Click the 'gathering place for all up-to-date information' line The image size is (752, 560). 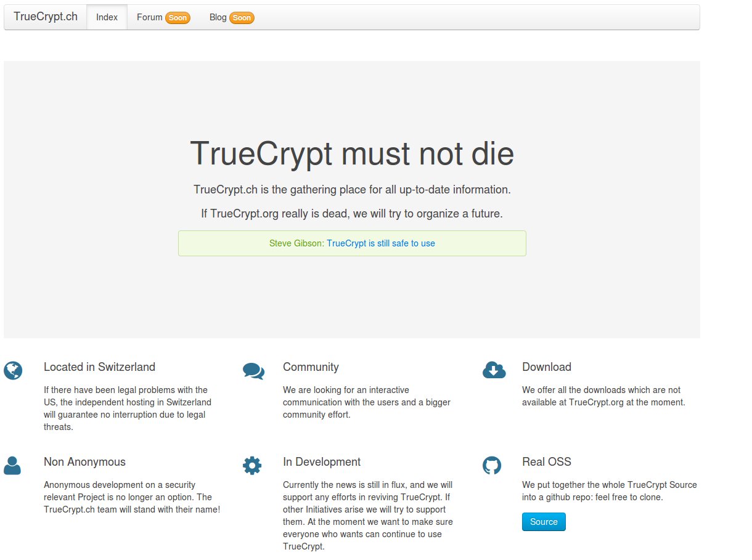(x=352, y=190)
